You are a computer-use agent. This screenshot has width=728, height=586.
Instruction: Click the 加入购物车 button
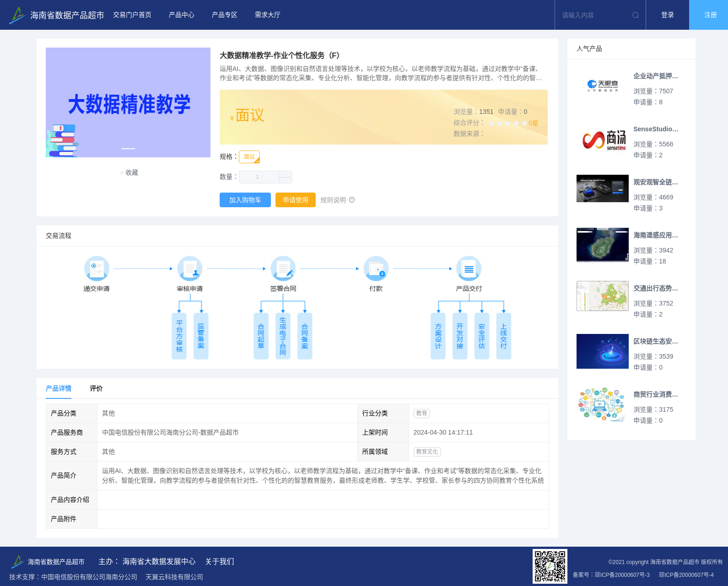245,200
